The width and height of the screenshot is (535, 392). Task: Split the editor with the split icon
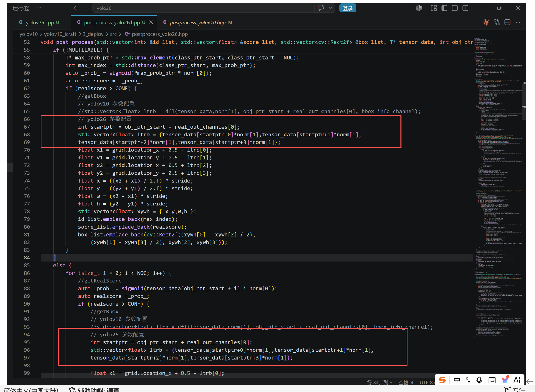tap(507, 23)
